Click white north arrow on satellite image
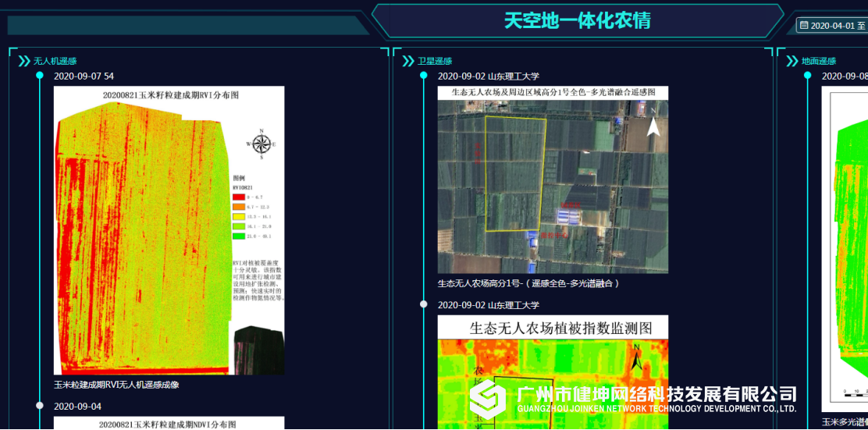868x430 pixels. click(x=653, y=125)
